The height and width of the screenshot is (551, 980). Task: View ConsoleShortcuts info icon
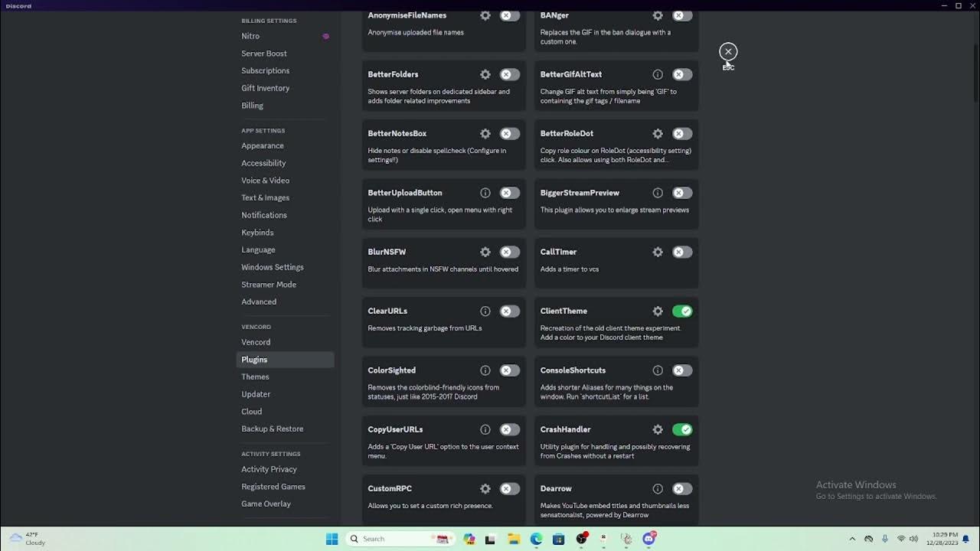[x=658, y=370]
